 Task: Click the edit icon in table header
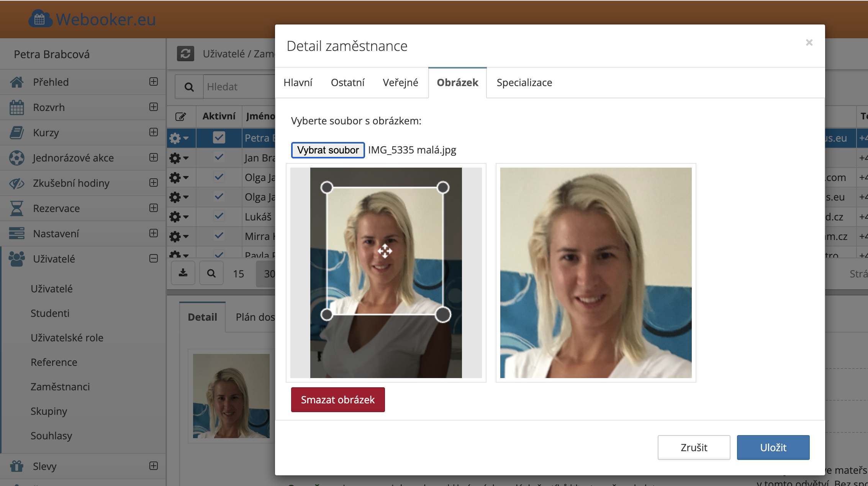click(x=181, y=116)
